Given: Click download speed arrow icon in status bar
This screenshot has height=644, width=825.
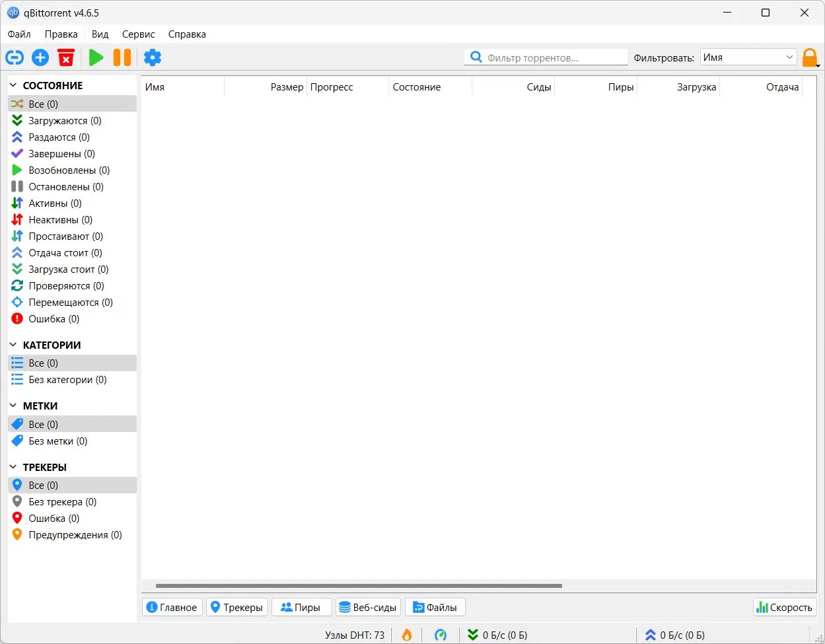Looking at the screenshot, I should coord(474,635).
